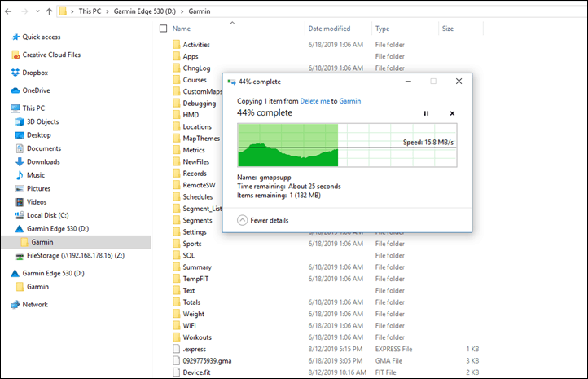Screen dimensions: 588x379
Task: Select the Activities folder
Action: [x=196, y=45]
